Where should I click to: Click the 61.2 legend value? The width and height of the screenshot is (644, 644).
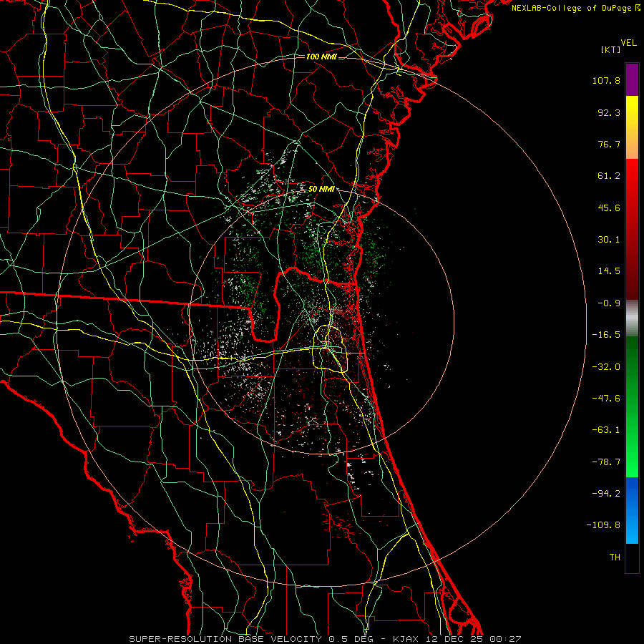click(609, 176)
